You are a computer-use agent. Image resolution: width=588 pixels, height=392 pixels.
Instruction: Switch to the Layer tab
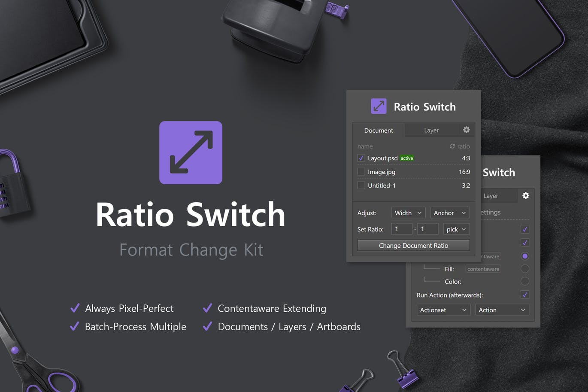tap(431, 130)
